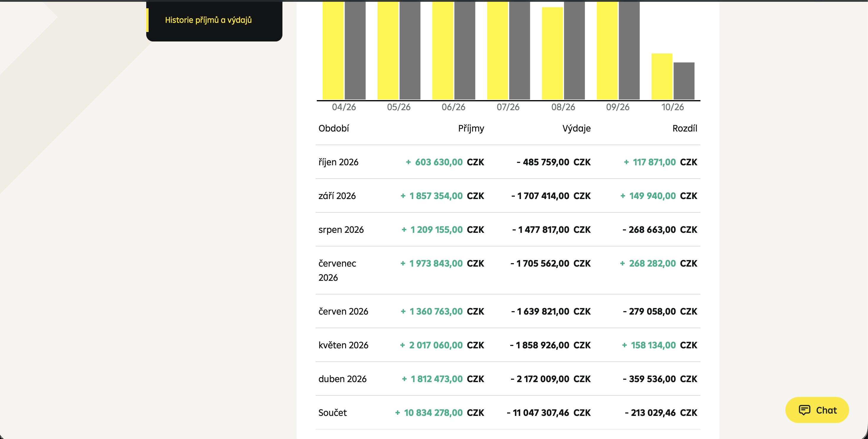Select difference value 268 663,00 CZK
The width and height of the screenshot is (868, 439).
coord(660,230)
